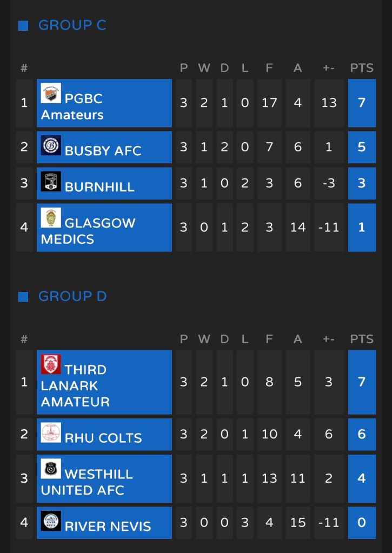Open the PGBC Amateurs team name link

click(x=72, y=106)
